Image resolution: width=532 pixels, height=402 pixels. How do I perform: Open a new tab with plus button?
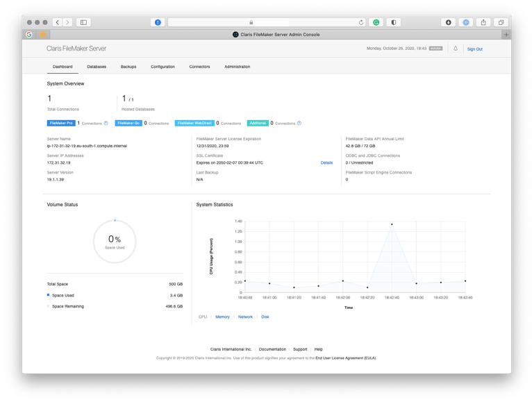tap(506, 35)
